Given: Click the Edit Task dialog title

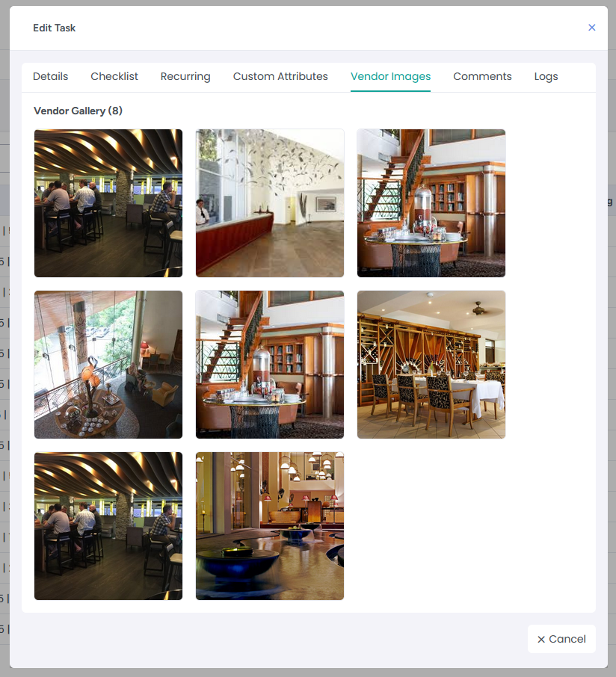Looking at the screenshot, I should point(55,28).
